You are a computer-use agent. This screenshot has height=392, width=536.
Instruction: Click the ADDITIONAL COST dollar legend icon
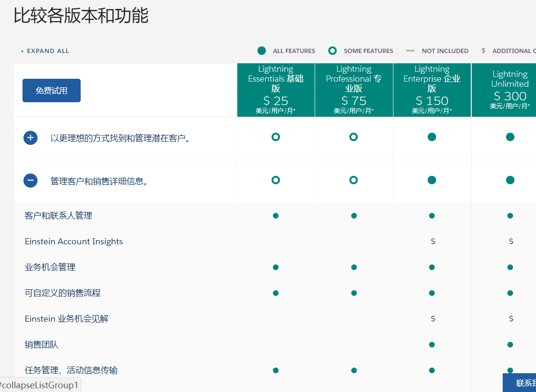(483, 50)
